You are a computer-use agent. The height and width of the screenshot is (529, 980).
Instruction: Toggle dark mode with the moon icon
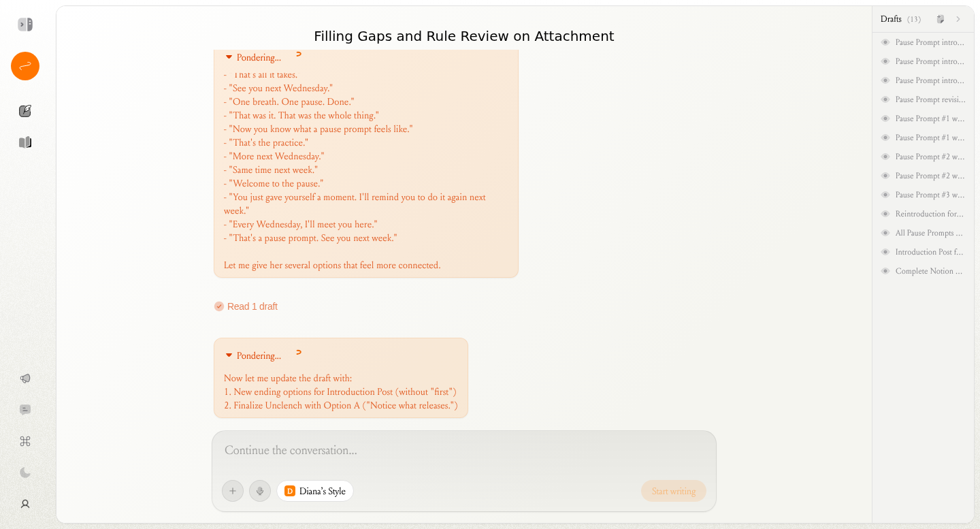(25, 472)
